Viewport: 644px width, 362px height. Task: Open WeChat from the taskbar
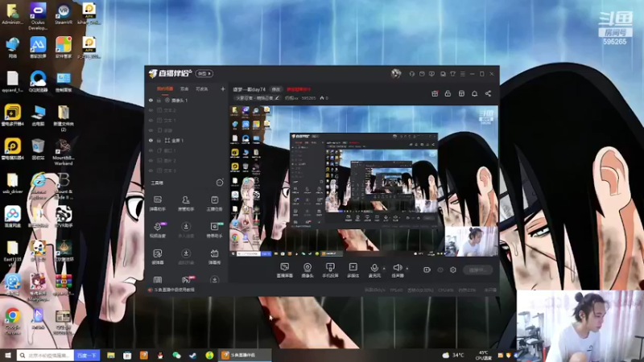coord(176,355)
